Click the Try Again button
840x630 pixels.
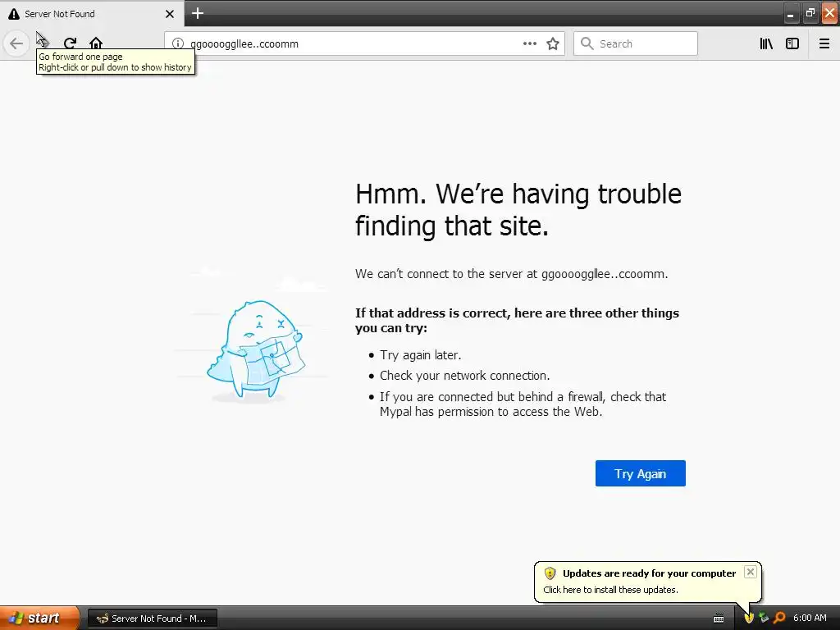click(x=640, y=473)
